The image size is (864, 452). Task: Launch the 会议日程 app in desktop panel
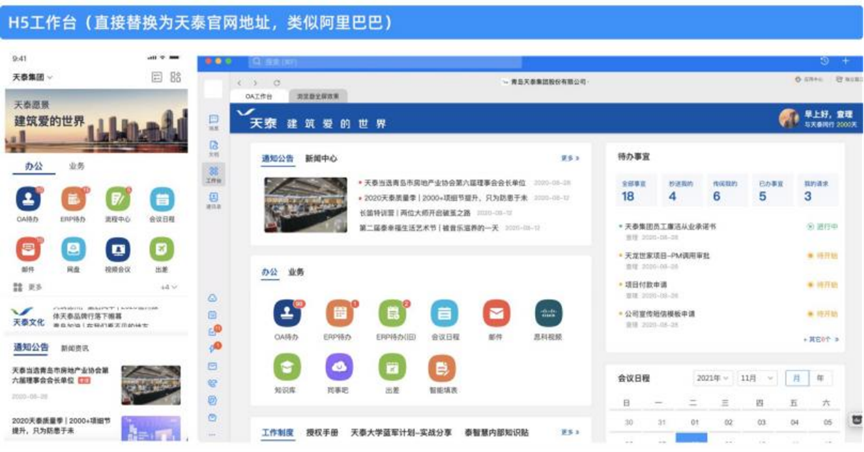point(444,313)
